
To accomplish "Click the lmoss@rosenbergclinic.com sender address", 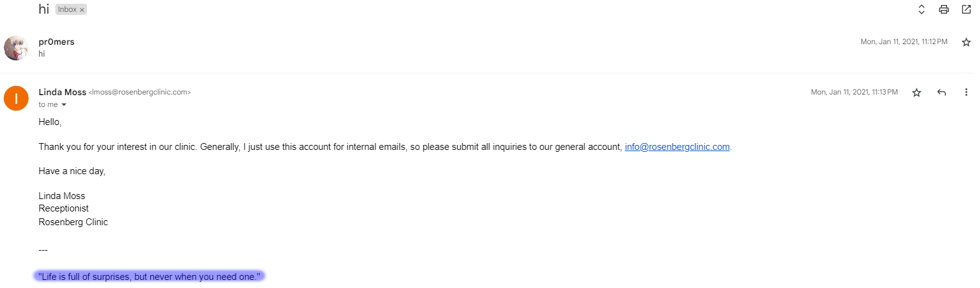I will pyautogui.click(x=140, y=92).
